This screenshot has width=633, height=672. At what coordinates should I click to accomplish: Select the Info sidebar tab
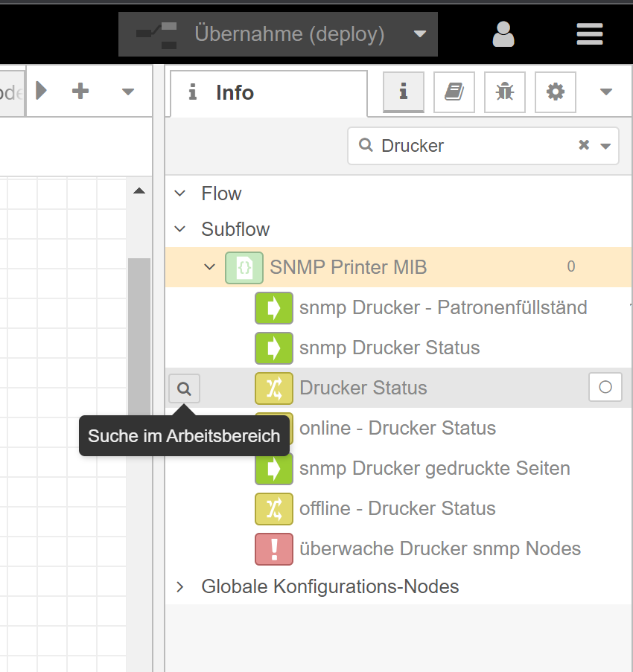269,93
